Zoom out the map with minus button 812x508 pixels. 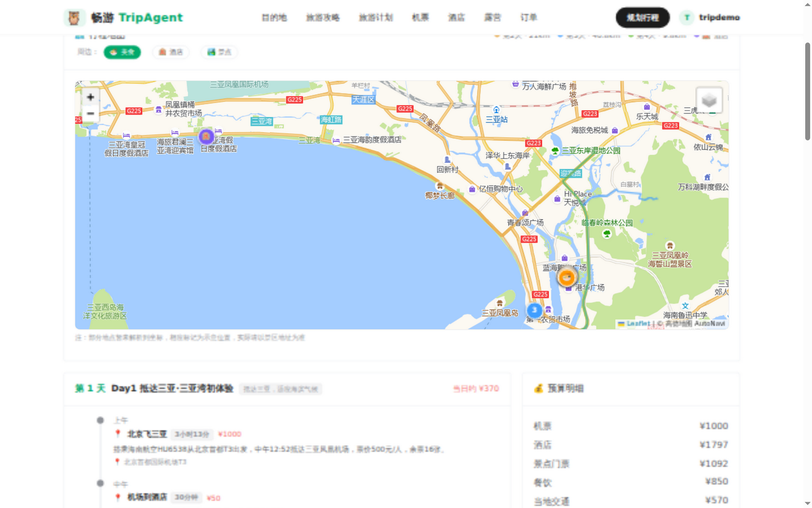[x=90, y=113]
